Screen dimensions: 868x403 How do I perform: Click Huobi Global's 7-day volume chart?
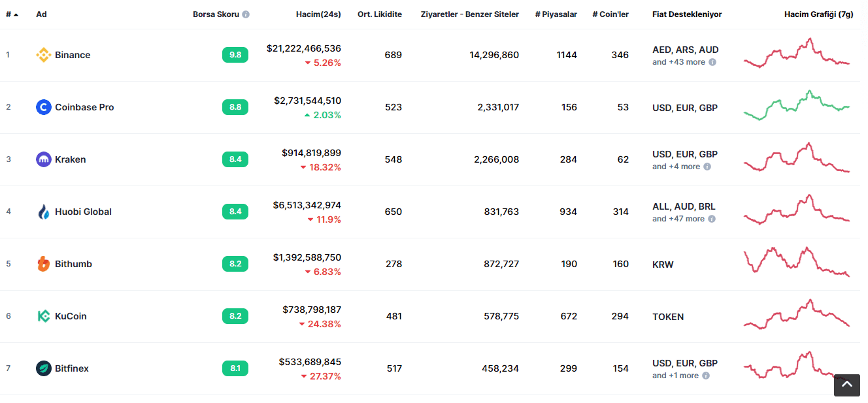click(797, 210)
